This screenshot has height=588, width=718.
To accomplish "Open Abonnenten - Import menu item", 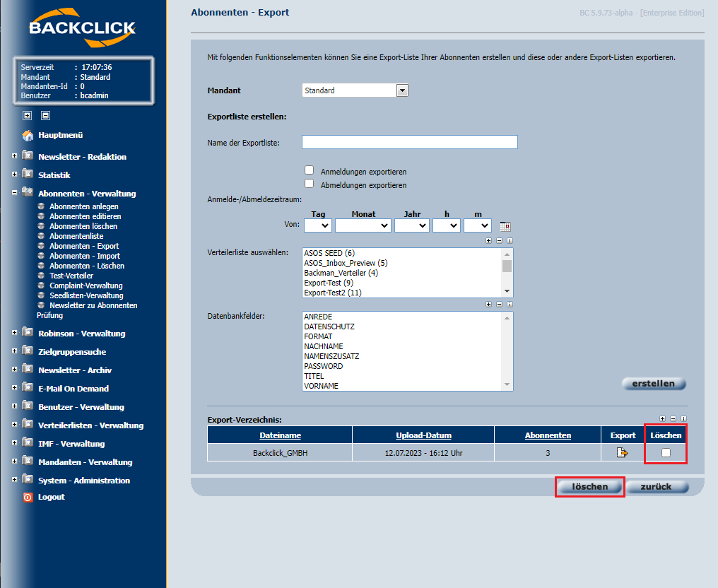I will pyautogui.click(x=85, y=256).
